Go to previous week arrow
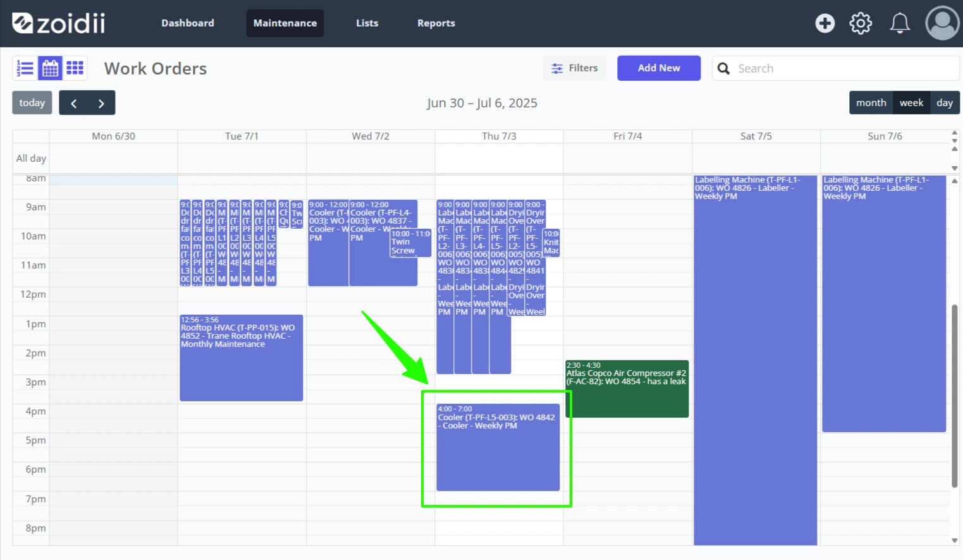The height and width of the screenshot is (560, 963). click(73, 103)
